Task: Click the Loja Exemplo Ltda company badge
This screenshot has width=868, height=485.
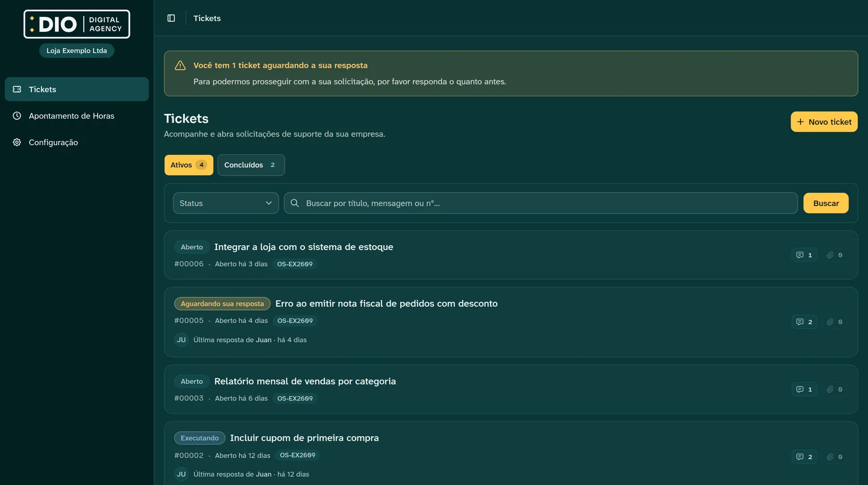Action: coord(77,51)
